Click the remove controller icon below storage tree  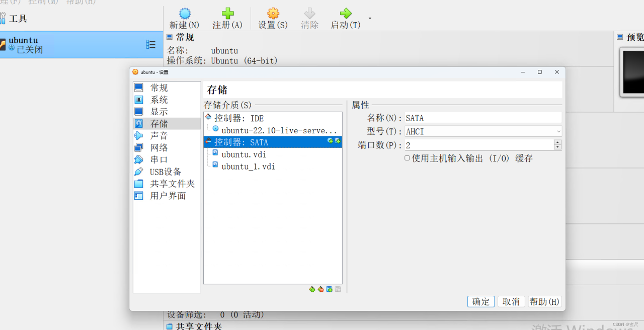[321, 289]
